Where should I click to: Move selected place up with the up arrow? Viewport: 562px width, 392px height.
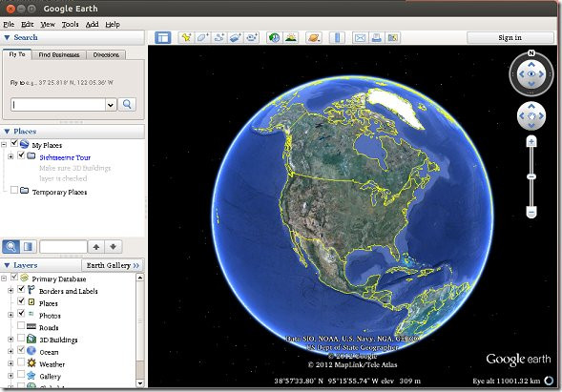(96, 246)
